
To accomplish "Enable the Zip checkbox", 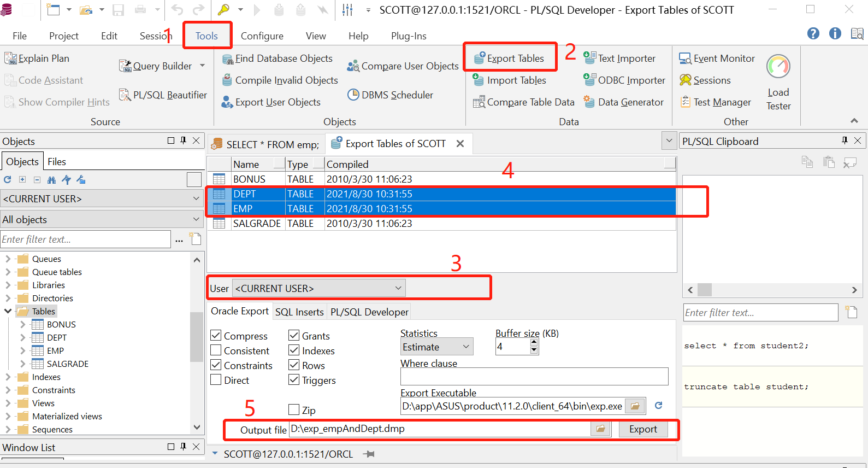I will click(294, 409).
